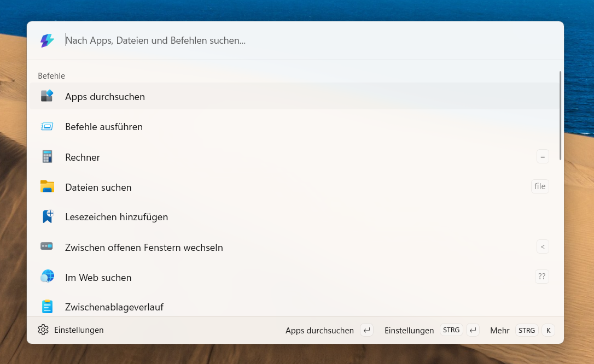Click the vertical scrollbar of the command list
Image resolution: width=594 pixels, height=364 pixels.
(x=560, y=115)
